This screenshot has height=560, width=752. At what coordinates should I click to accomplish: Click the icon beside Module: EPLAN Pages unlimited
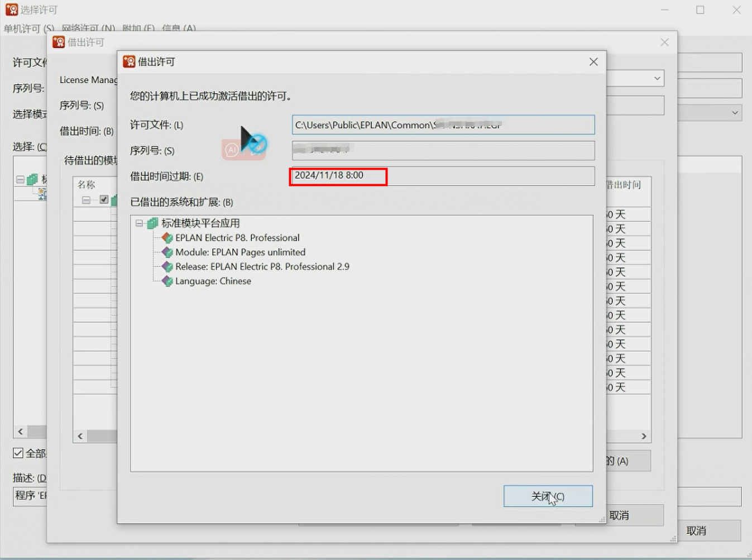tap(167, 252)
